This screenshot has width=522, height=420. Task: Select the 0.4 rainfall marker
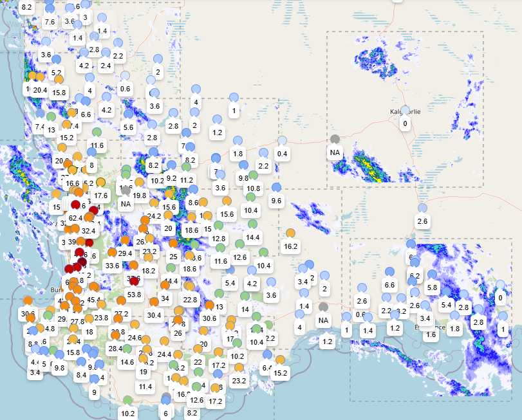282,140
